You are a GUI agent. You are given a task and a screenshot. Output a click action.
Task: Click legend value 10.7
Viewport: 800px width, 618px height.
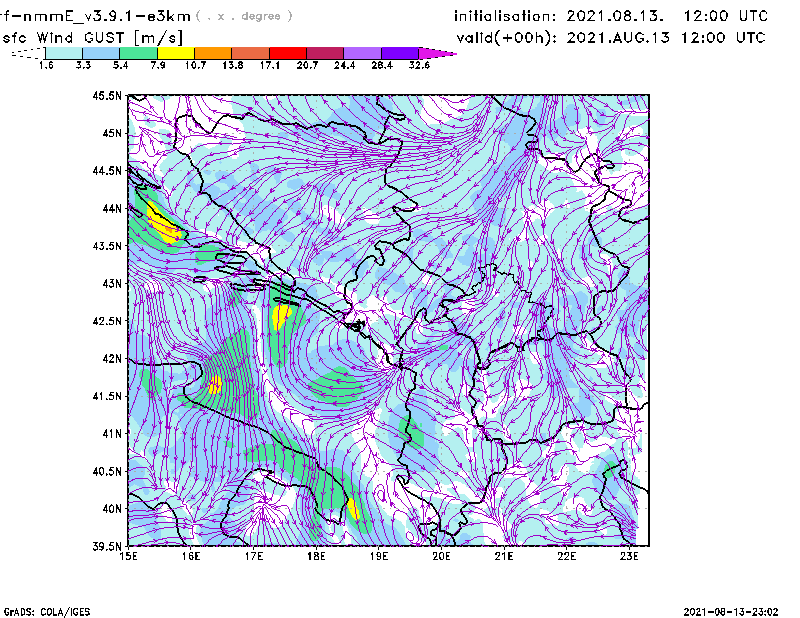pyautogui.click(x=195, y=65)
